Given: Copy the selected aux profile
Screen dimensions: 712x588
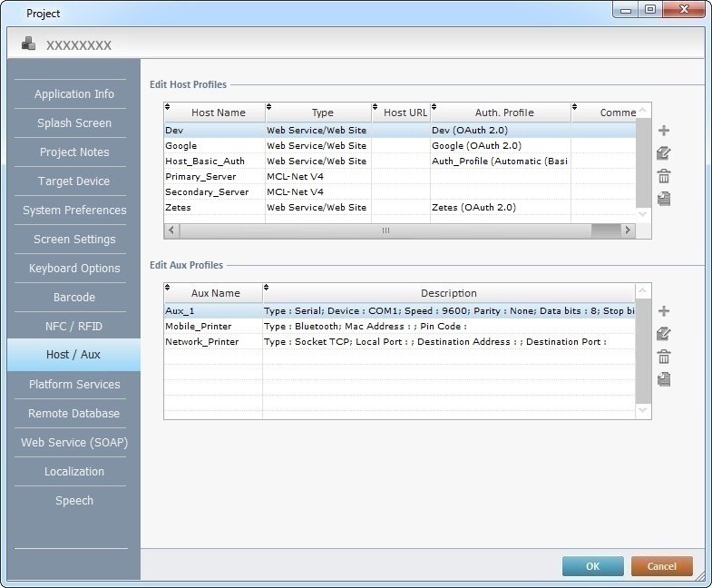Looking at the screenshot, I should pyautogui.click(x=664, y=379).
